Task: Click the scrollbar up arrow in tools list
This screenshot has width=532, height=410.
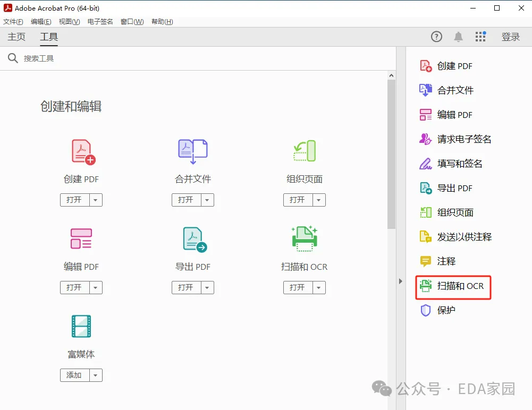Action: [x=392, y=75]
